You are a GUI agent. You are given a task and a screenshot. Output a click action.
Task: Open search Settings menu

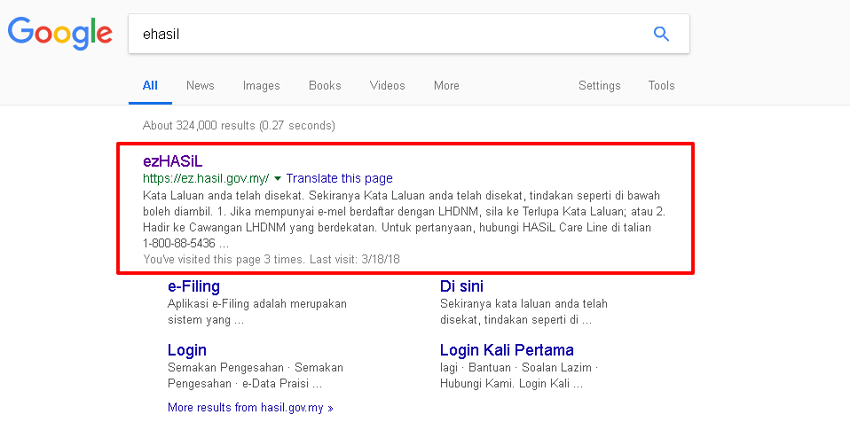599,86
